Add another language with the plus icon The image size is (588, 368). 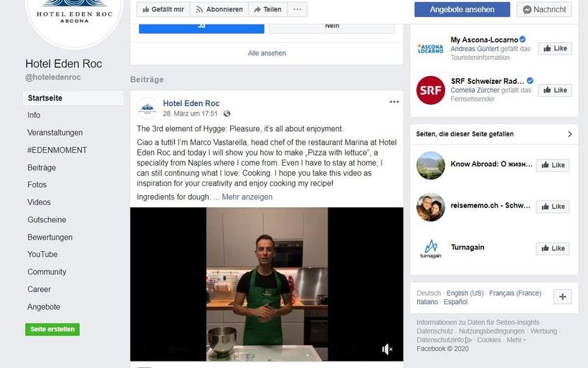tap(562, 297)
